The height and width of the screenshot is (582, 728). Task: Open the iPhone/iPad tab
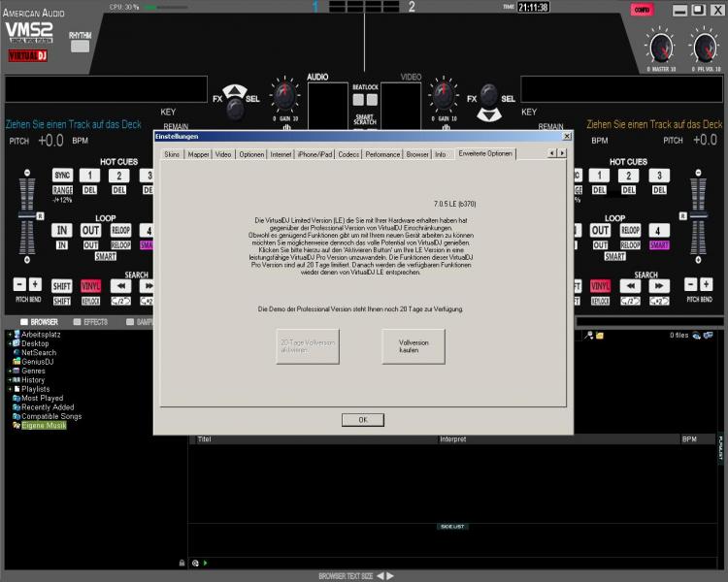pyautogui.click(x=314, y=154)
